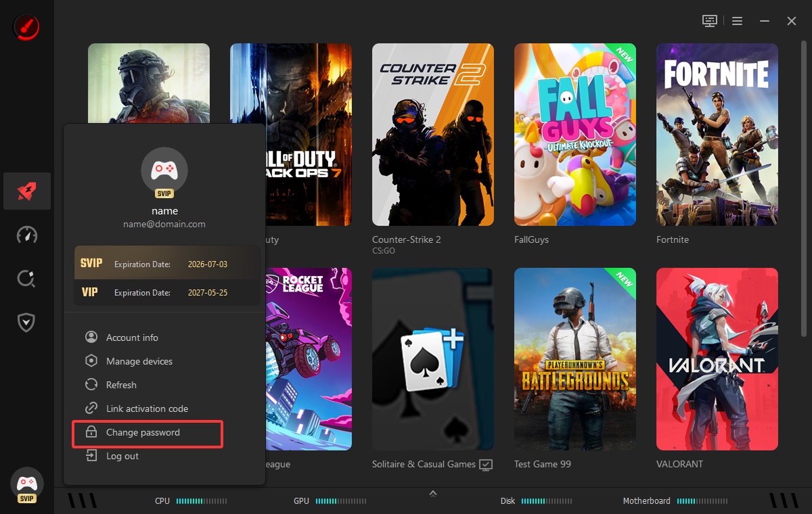Open the gas-mask soldier game cover

pyautogui.click(x=149, y=83)
